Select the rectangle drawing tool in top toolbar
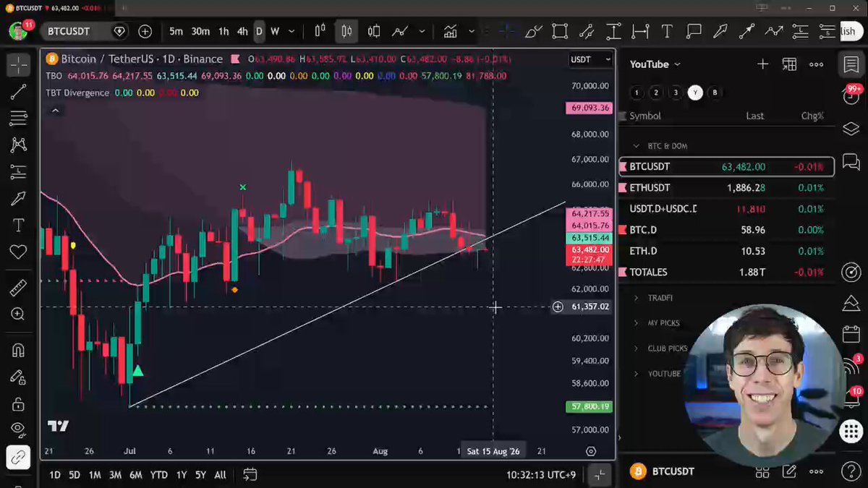Viewport: 868px width, 488px height. [560, 31]
